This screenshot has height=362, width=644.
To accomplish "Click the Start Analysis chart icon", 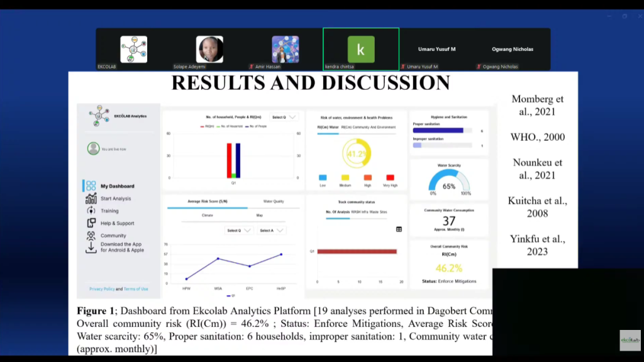I will [x=91, y=199].
